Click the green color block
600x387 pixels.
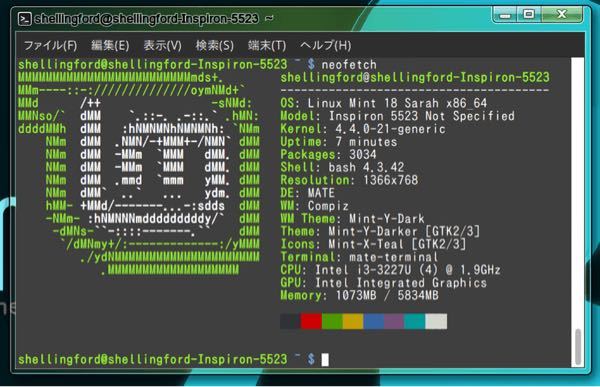(332, 321)
